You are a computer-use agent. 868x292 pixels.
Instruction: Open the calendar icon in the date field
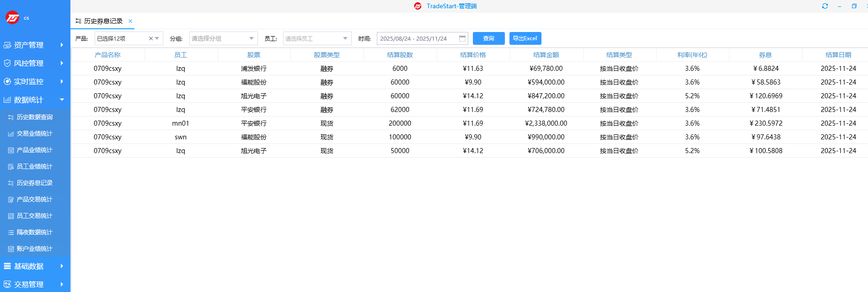point(462,38)
